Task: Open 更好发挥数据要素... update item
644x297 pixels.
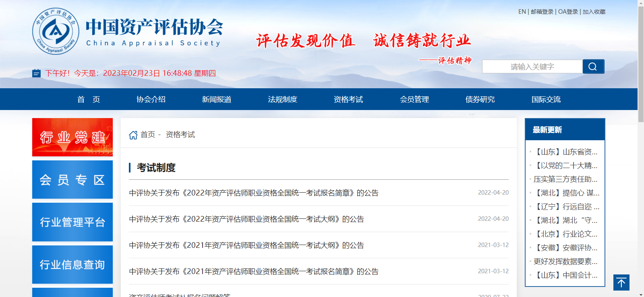Action: (565, 262)
